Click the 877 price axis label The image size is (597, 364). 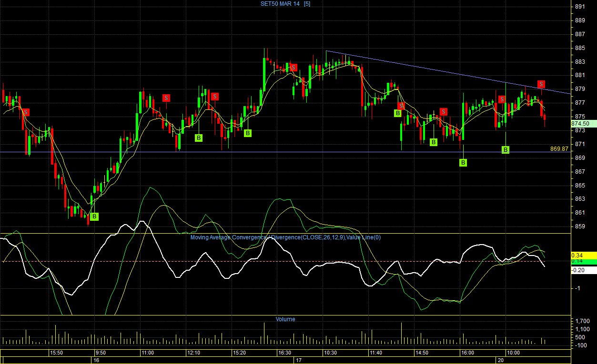580,103
